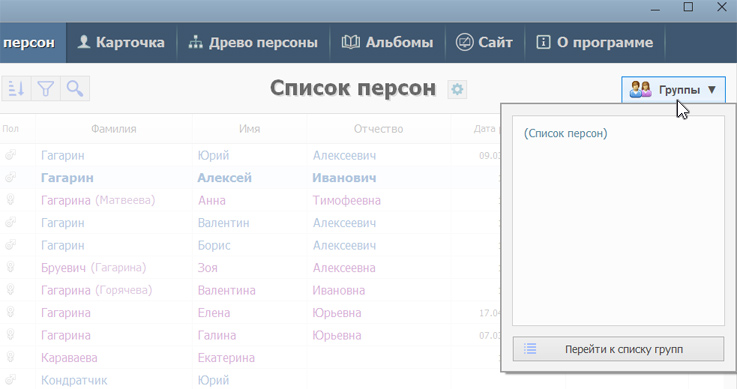Click name Екатерина
This screenshot has width=737, height=389.
226,358
